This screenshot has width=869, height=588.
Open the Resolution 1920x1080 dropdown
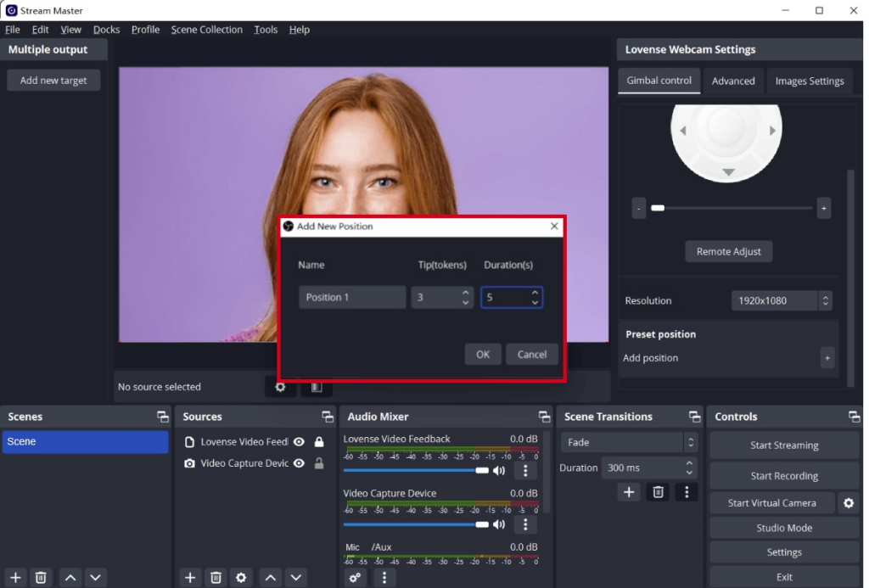coord(781,300)
